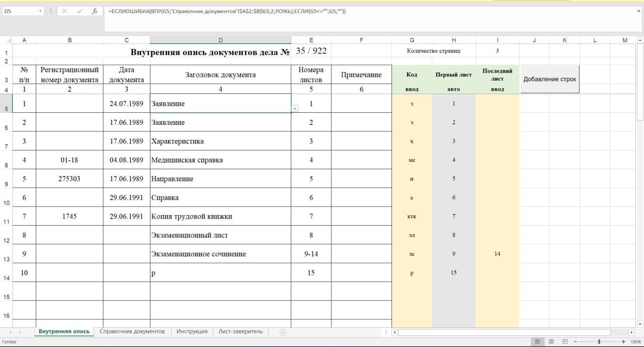Open the Инструкция sheet tab
The width and height of the screenshot is (644, 347).
(192, 331)
